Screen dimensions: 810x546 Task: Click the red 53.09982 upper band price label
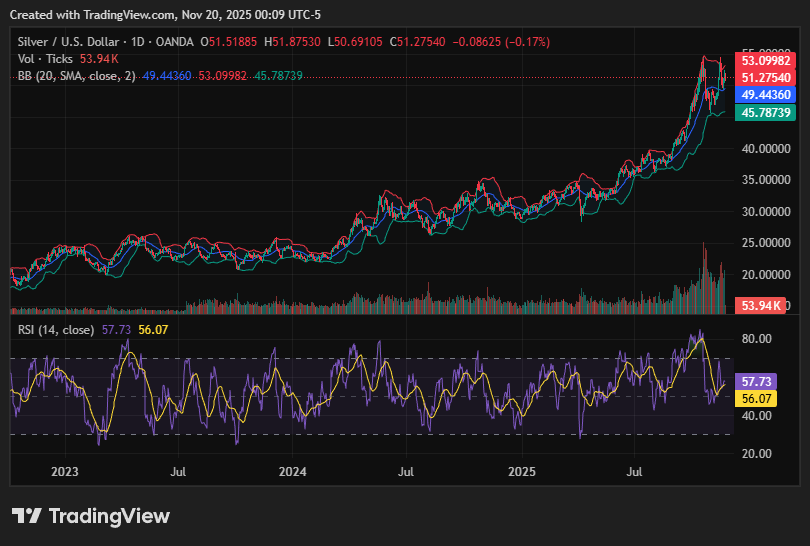coord(764,61)
